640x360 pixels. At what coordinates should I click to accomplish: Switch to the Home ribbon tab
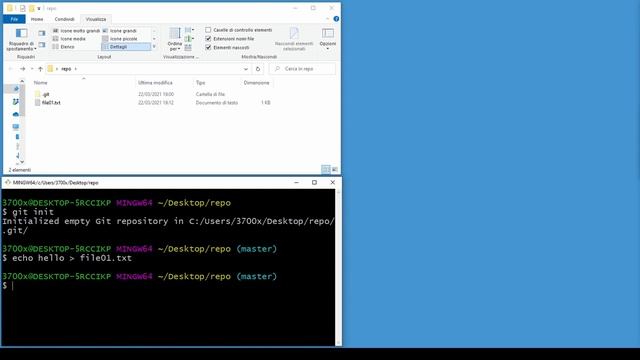coord(37,19)
